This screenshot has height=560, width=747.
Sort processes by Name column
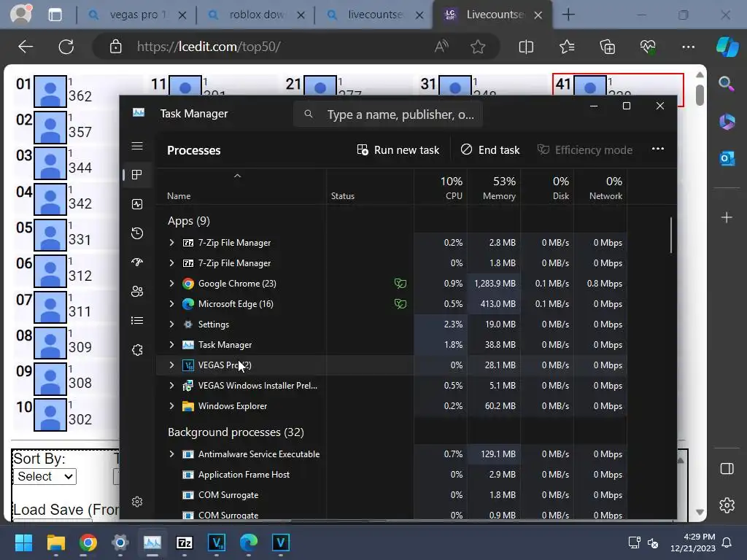coord(241,188)
